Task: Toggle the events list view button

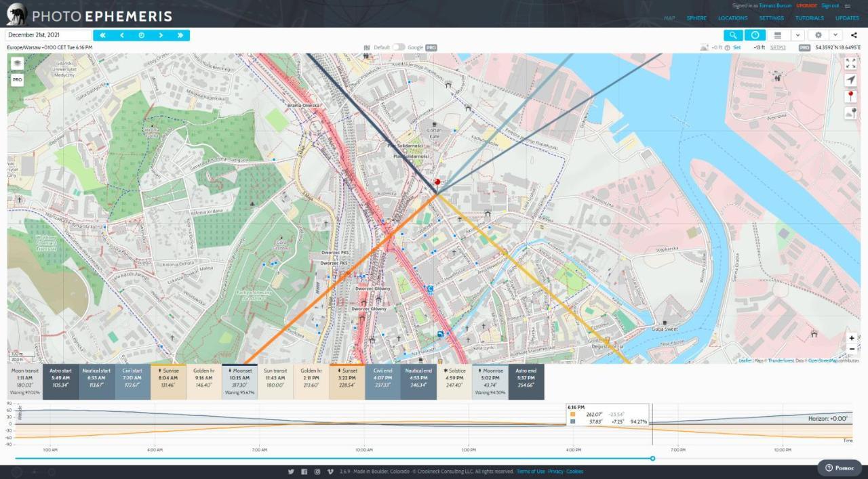Action: 778,35
